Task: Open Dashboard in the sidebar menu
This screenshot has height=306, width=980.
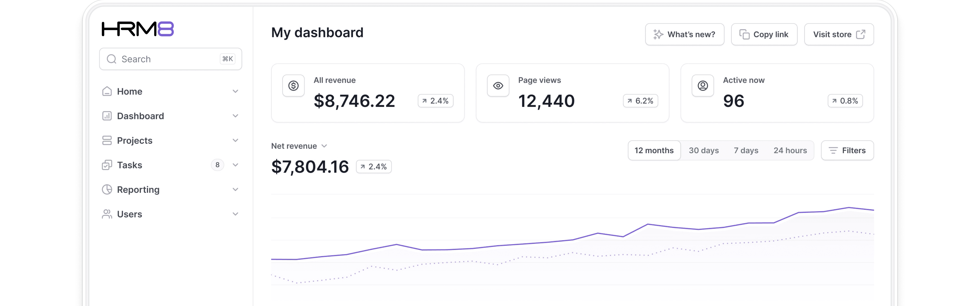Action: (140, 116)
